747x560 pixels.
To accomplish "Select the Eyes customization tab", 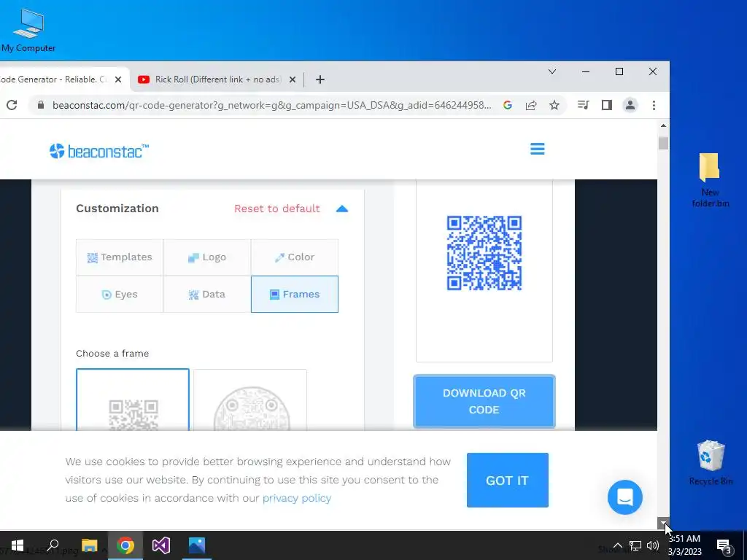I will coord(120,295).
